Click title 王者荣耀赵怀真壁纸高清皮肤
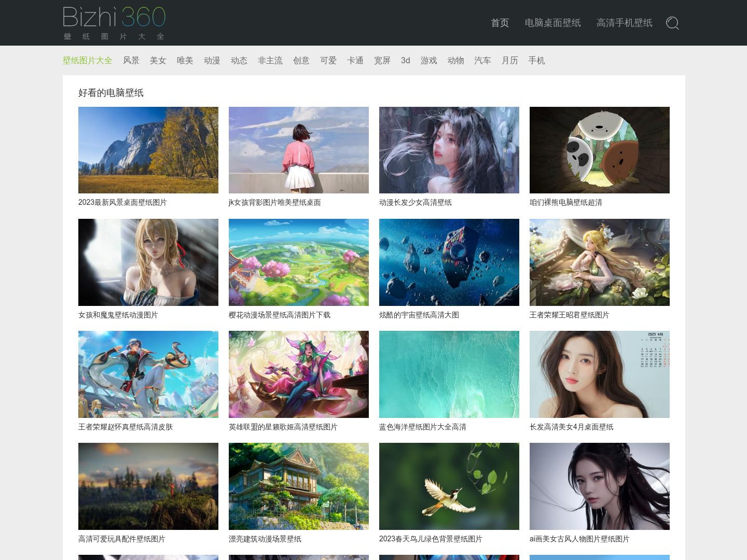The width and height of the screenshot is (747, 560). [x=126, y=427]
